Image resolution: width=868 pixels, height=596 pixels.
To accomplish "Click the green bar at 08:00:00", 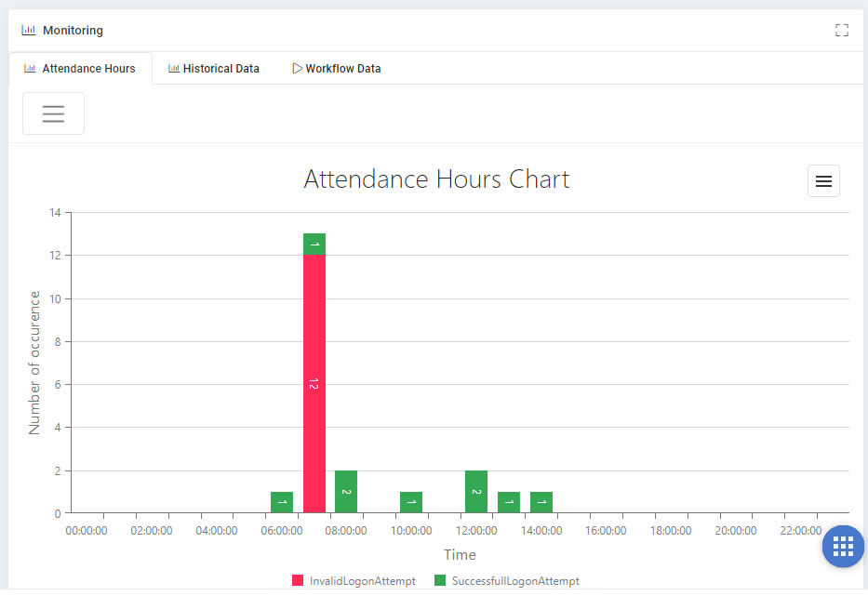I will tap(346, 492).
